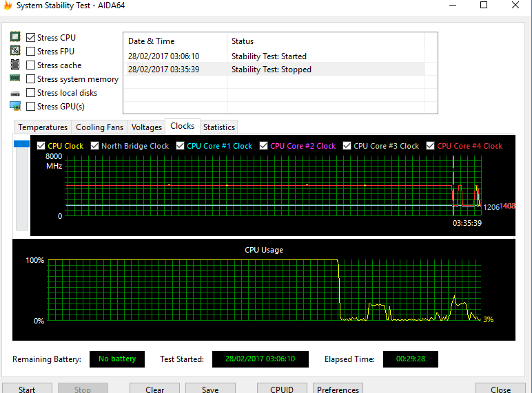This screenshot has width=532, height=393.
Task: Toggle the CPU Core #3 Clock checkbox
Action: (x=347, y=146)
